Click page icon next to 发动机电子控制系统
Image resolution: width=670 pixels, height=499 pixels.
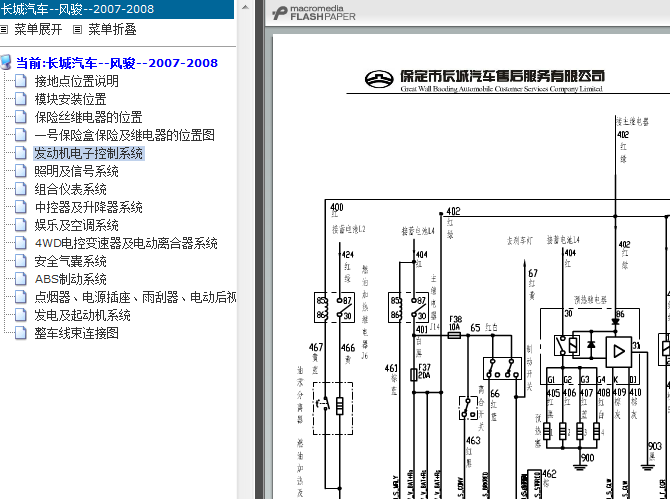(x=21, y=153)
